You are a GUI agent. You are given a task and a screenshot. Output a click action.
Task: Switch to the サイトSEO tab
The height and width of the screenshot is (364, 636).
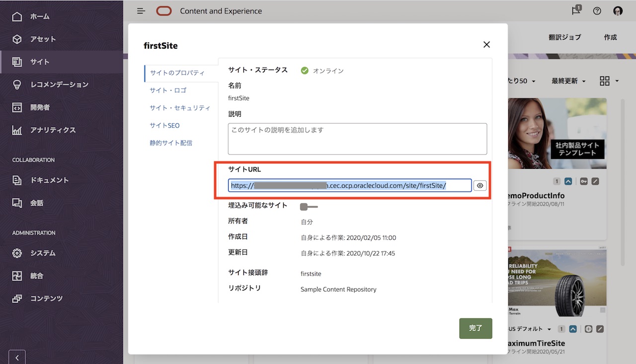[x=164, y=125]
